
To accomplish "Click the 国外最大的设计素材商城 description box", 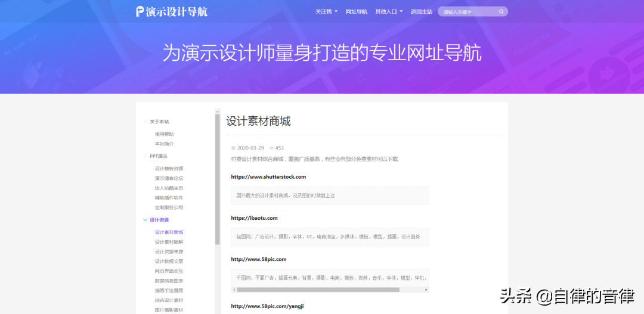I will coord(330,196).
